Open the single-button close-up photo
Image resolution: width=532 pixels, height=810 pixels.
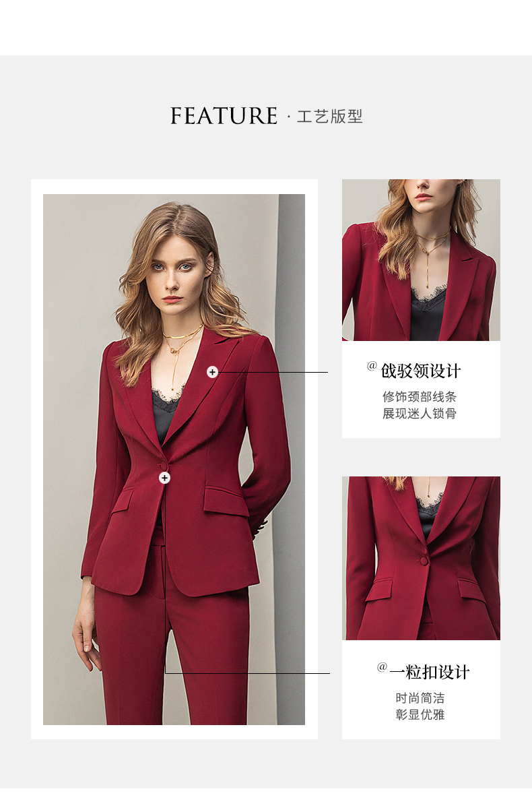[x=421, y=558]
